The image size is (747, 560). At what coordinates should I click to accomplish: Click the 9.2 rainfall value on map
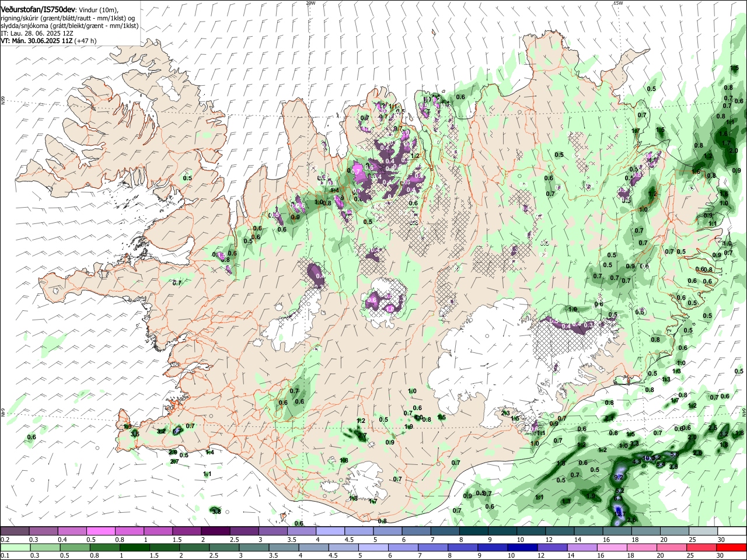point(619,477)
